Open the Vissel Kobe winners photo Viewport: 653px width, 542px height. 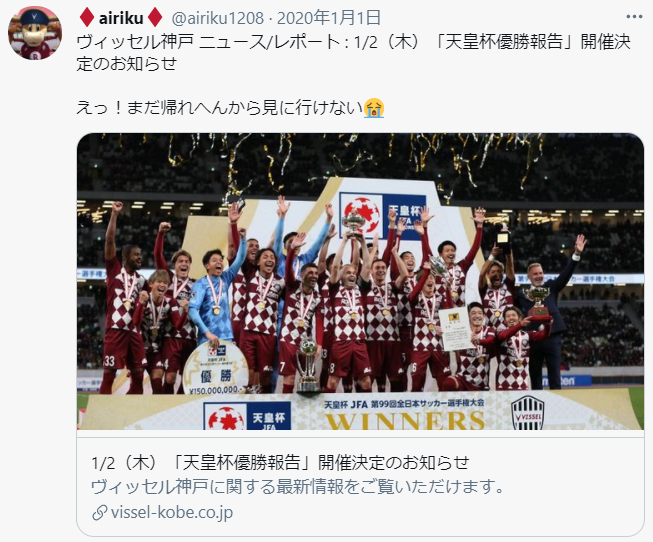361,281
